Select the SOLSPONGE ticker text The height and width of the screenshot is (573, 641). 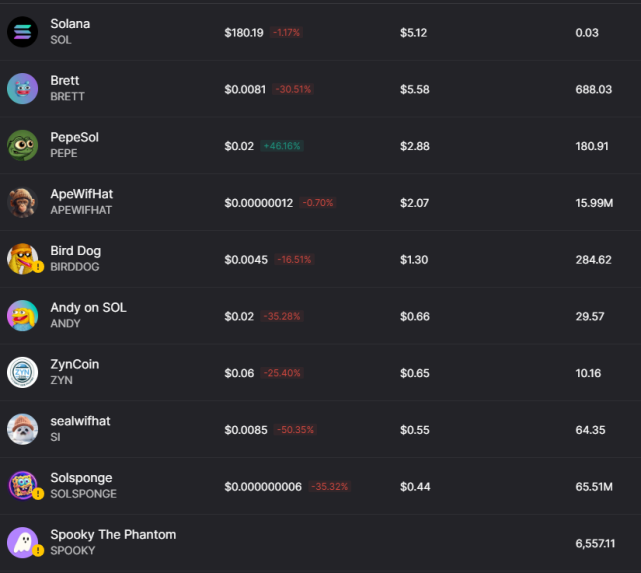click(x=83, y=494)
